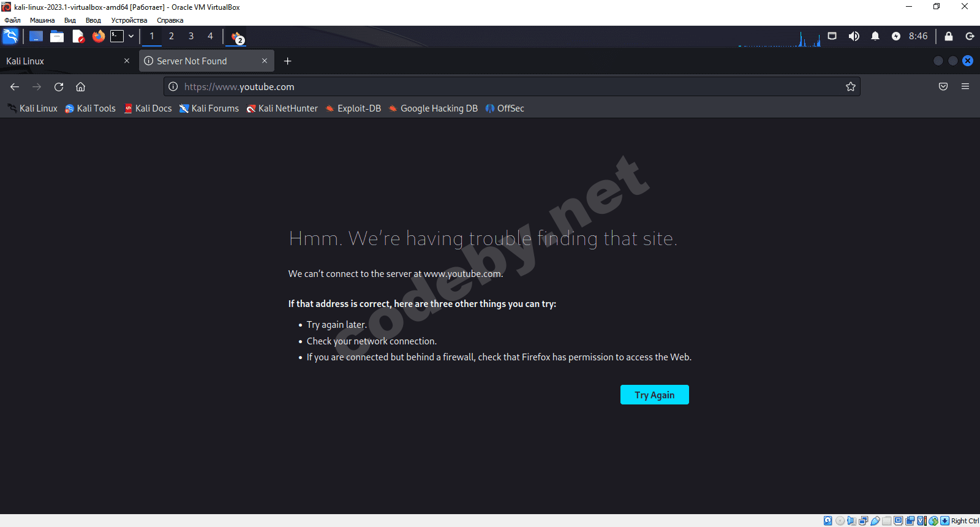The height and width of the screenshot is (527, 980).
Task: Go to the Firefox home page
Action: click(x=80, y=87)
